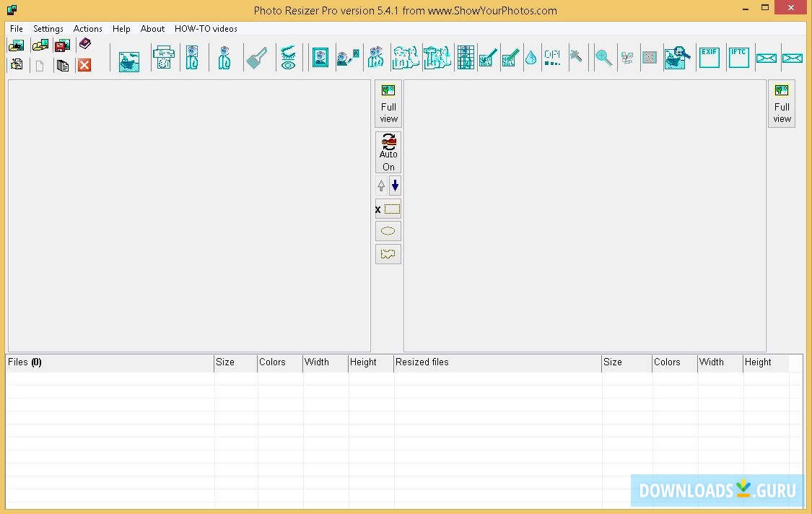Open the File menu
The image size is (812, 514).
17,28
